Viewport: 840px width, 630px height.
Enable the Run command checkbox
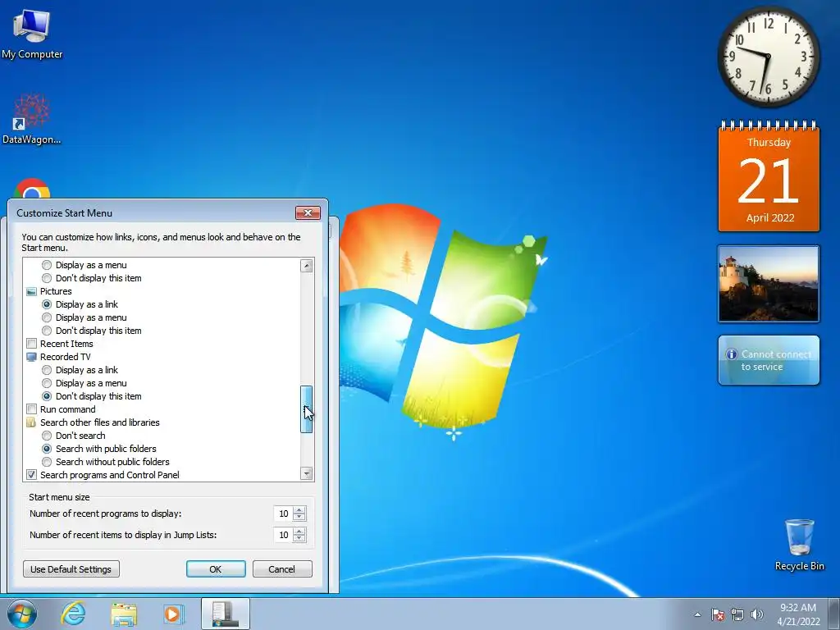tap(32, 409)
